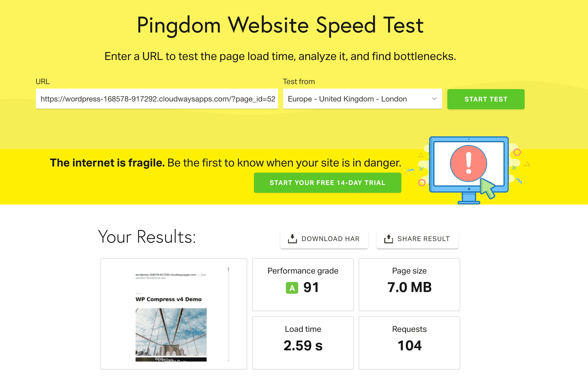
Task: Click the Your Results heading
Action: pyautogui.click(x=147, y=237)
